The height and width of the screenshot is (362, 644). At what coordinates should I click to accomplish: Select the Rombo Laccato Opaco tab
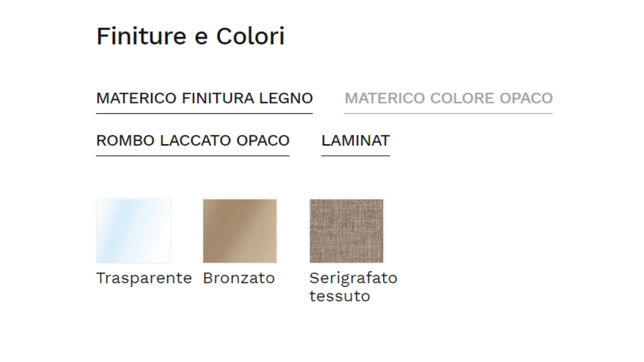pos(193,140)
